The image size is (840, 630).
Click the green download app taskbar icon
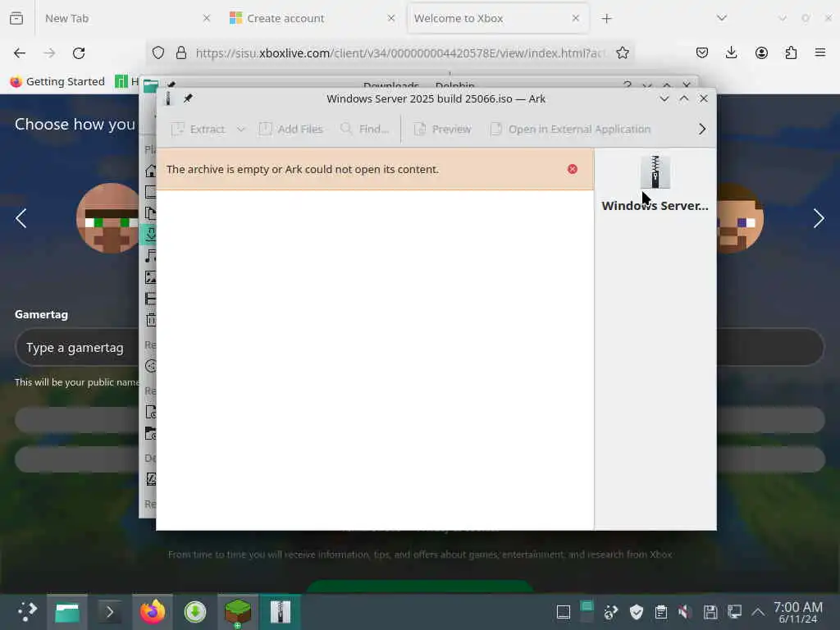pyautogui.click(x=195, y=612)
